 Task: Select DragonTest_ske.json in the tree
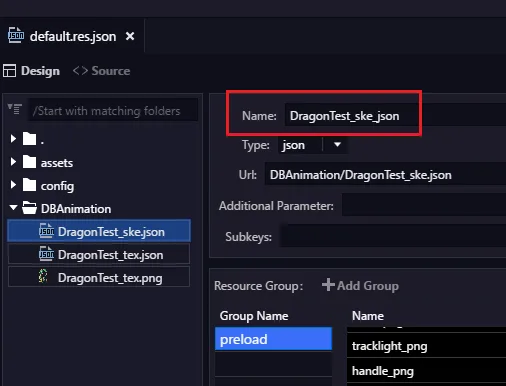coord(99,231)
